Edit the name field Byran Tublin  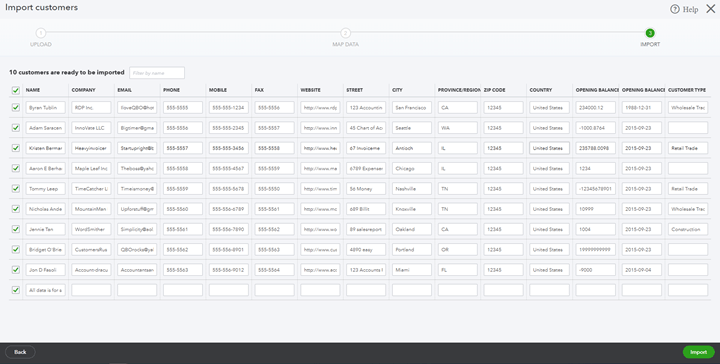(45, 108)
